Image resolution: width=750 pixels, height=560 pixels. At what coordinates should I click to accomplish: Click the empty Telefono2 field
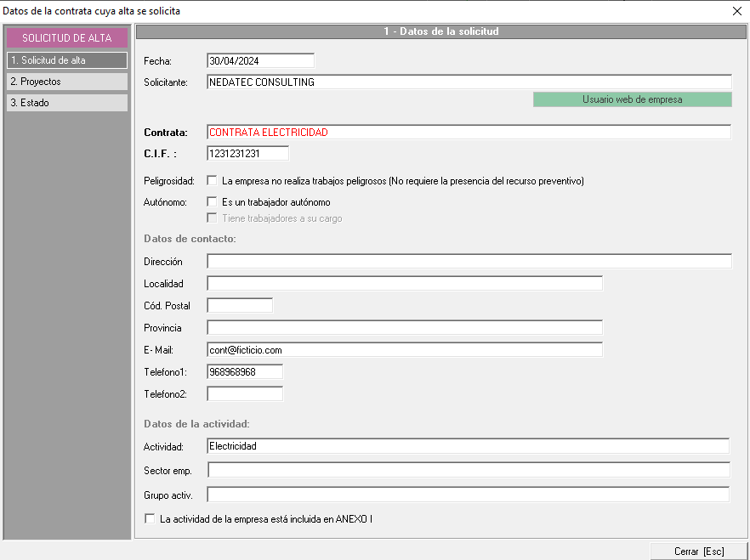click(245, 394)
